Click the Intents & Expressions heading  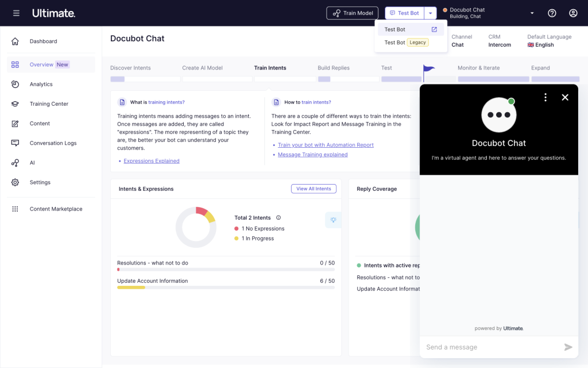[x=146, y=189]
